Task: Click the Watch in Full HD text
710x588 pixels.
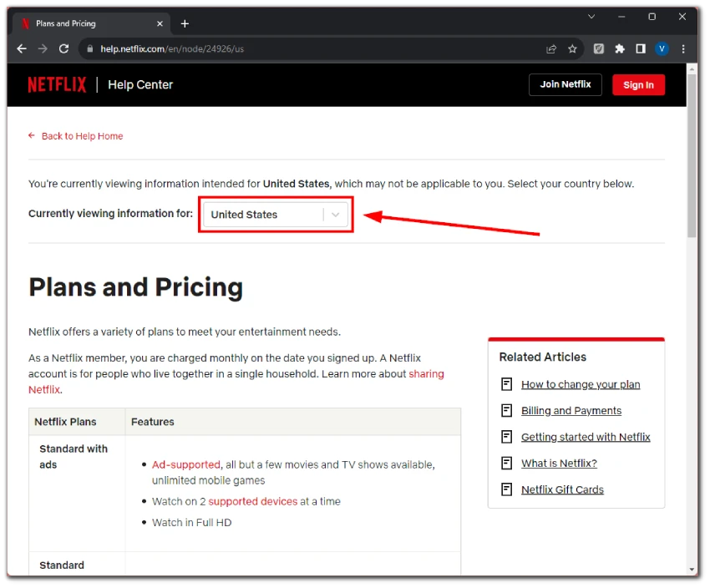Action: (191, 522)
